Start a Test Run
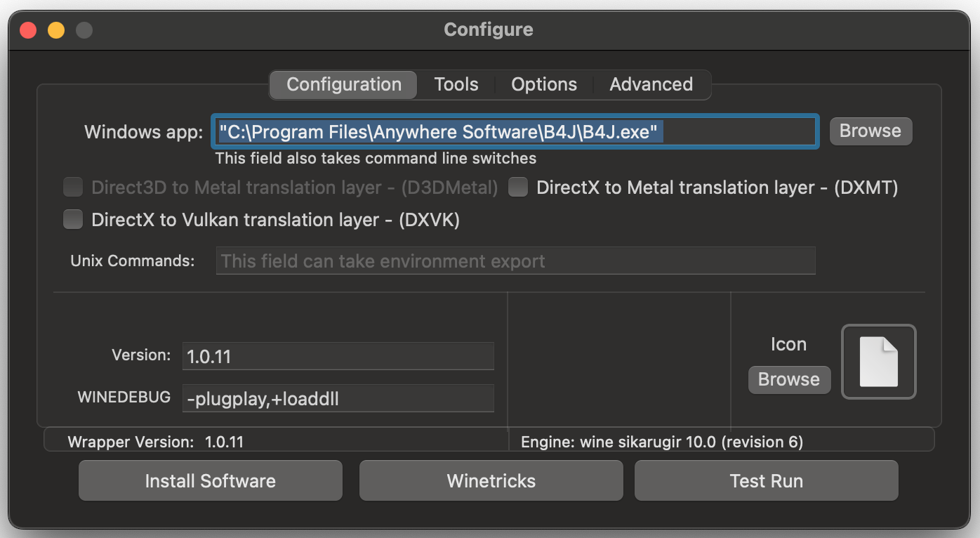 766,481
